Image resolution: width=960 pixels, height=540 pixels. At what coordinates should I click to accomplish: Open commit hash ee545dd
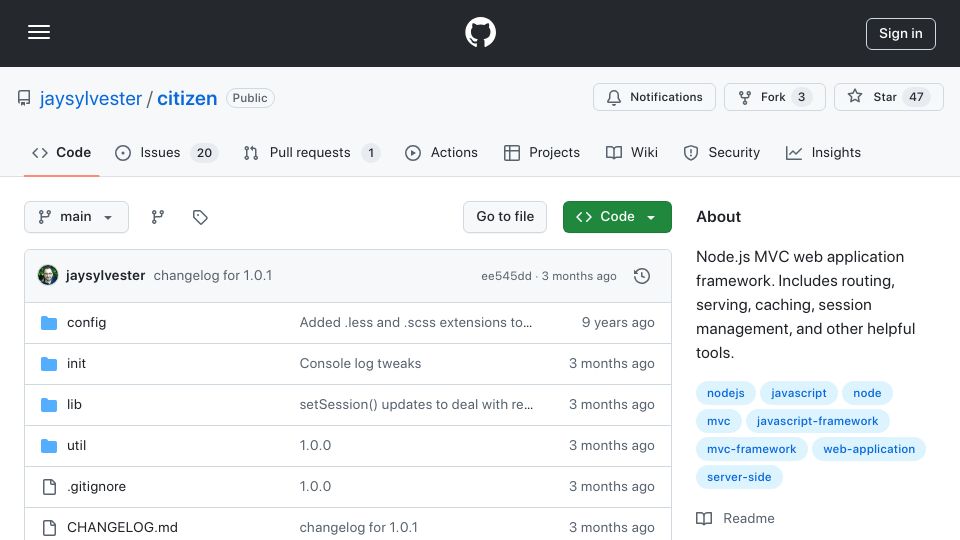click(x=506, y=276)
